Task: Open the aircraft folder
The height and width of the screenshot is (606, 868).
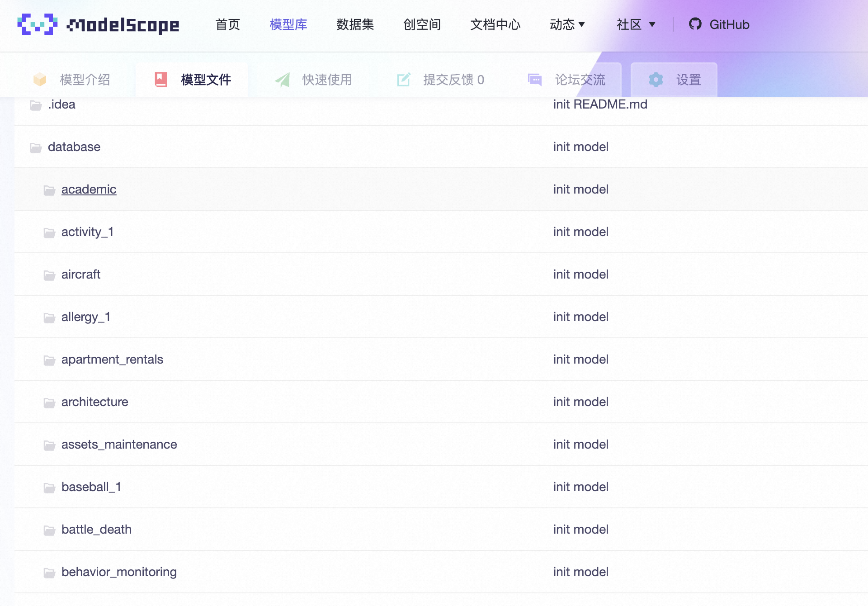Action: pos(81,275)
